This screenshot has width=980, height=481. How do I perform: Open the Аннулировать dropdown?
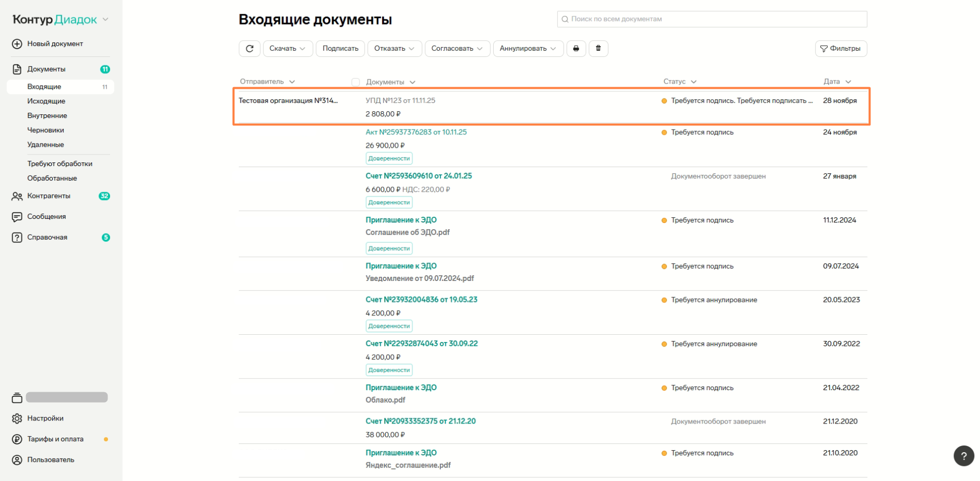pyautogui.click(x=528, y=49)
